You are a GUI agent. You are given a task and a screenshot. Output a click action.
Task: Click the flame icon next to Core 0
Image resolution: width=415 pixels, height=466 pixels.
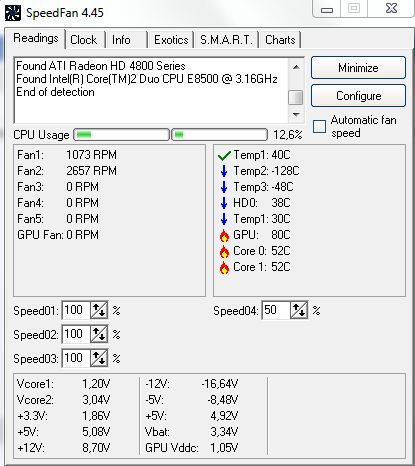224,251
